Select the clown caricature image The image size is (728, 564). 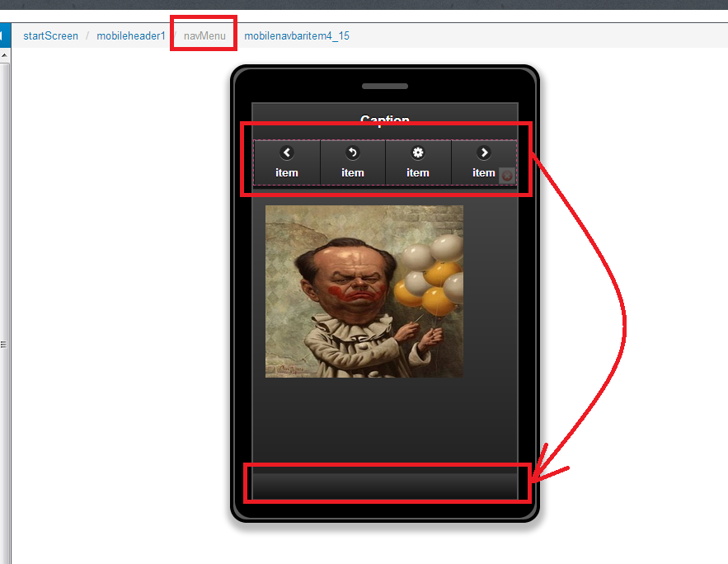tap(364, 291)
